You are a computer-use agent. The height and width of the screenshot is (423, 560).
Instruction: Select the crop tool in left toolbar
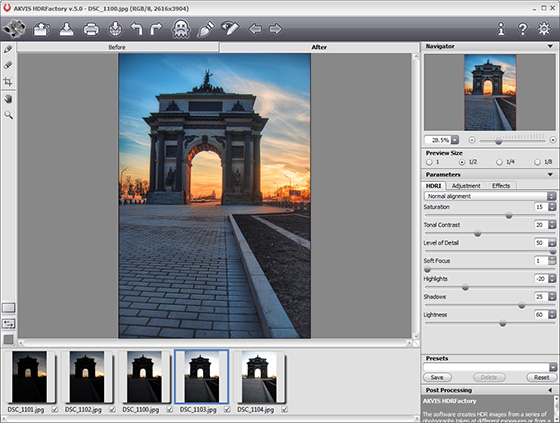8,82
